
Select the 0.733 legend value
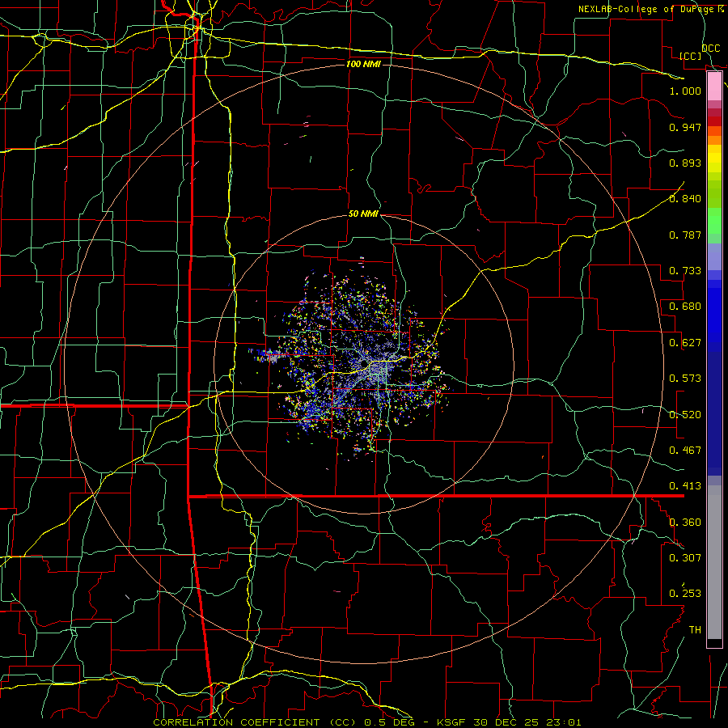point(685,271)
